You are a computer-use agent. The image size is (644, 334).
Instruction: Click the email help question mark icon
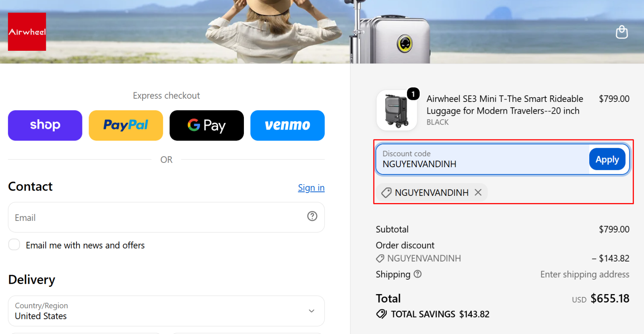tap(312, 216)
